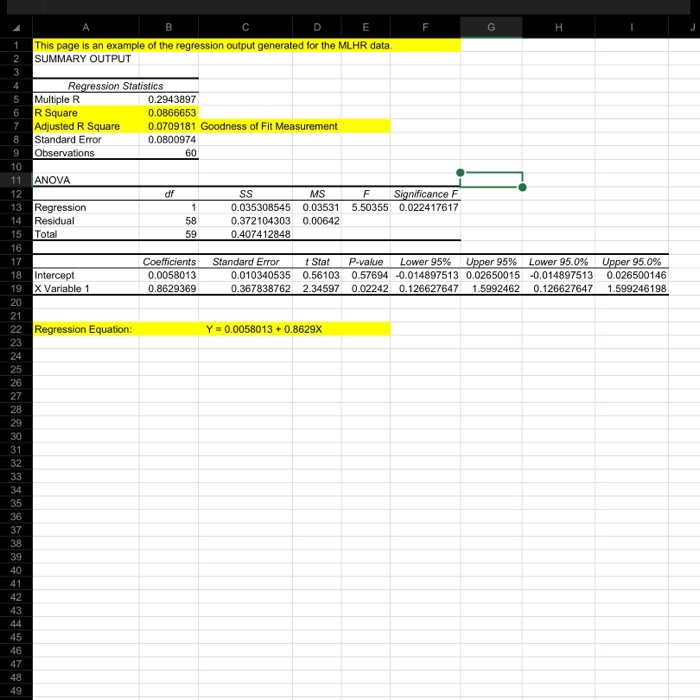Click the 'Regression Equation:' label
The width and height of the screenshot is (700, 700).
click(x=83, y=329)
